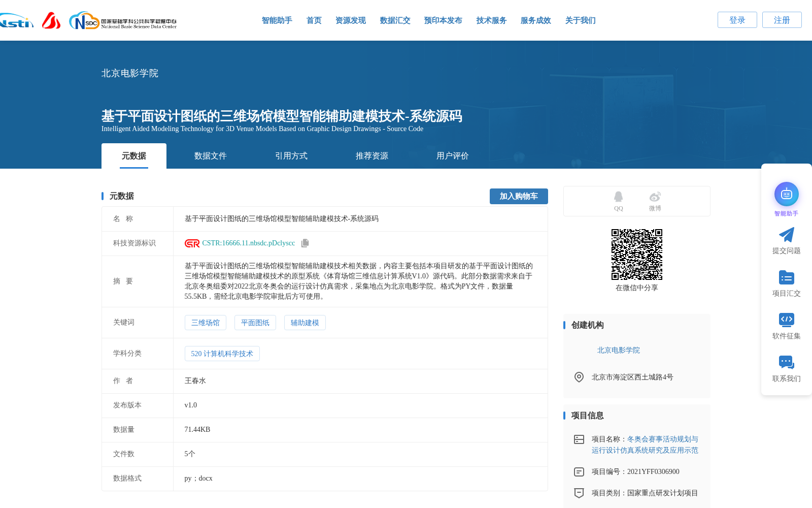The width and height of the screenshot is (812, 508).
Task: Switch to the 用户评价 tab
Action: click(453, 156)
